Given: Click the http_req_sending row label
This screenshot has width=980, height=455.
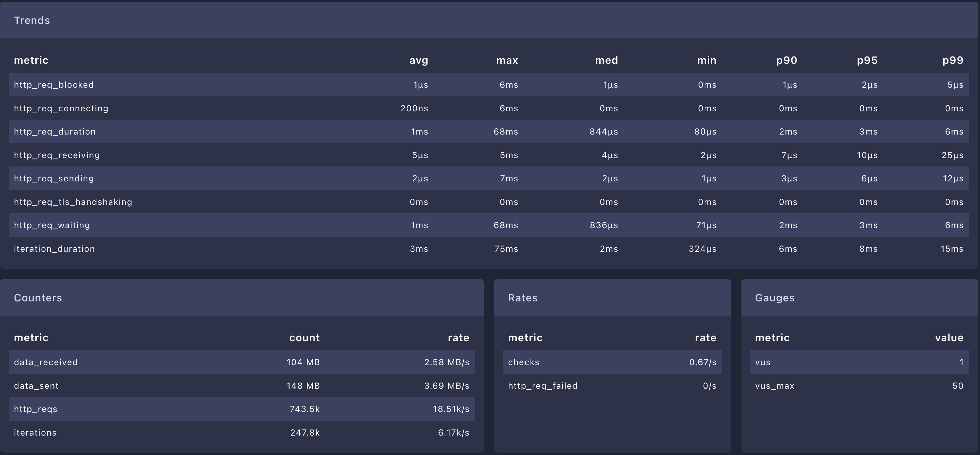Looking at the screenshot, I should (x=54, y=178).
